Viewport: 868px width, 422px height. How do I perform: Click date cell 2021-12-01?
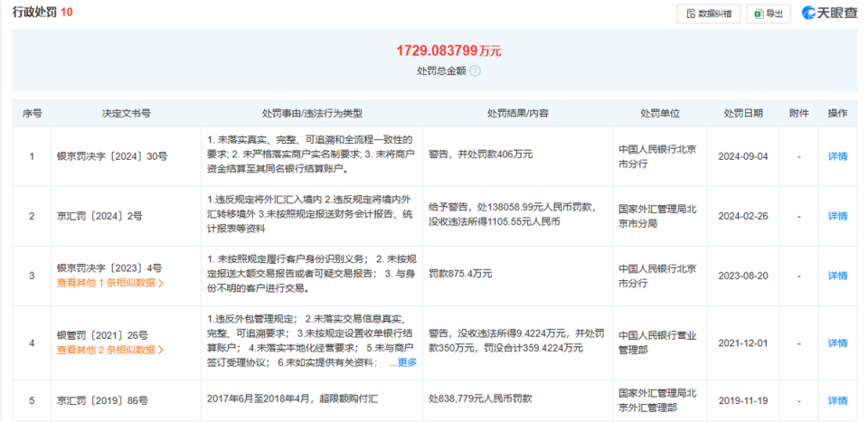743,342
